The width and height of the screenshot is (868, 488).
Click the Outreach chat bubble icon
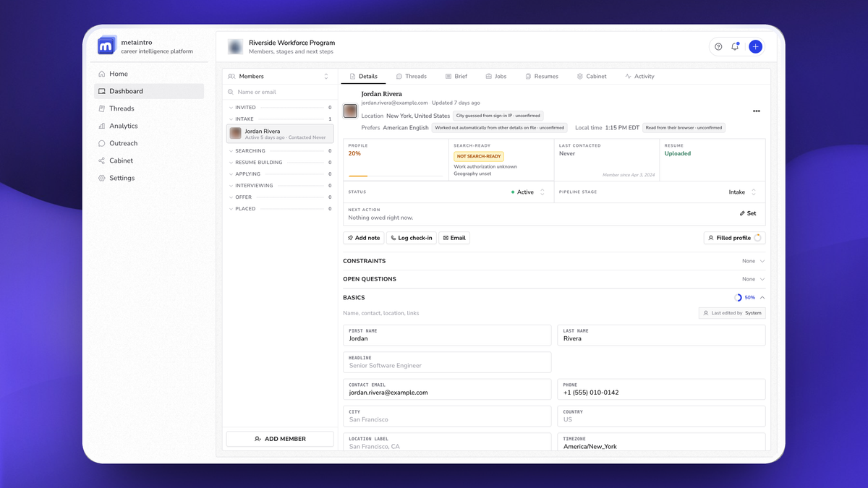point(102,143)
